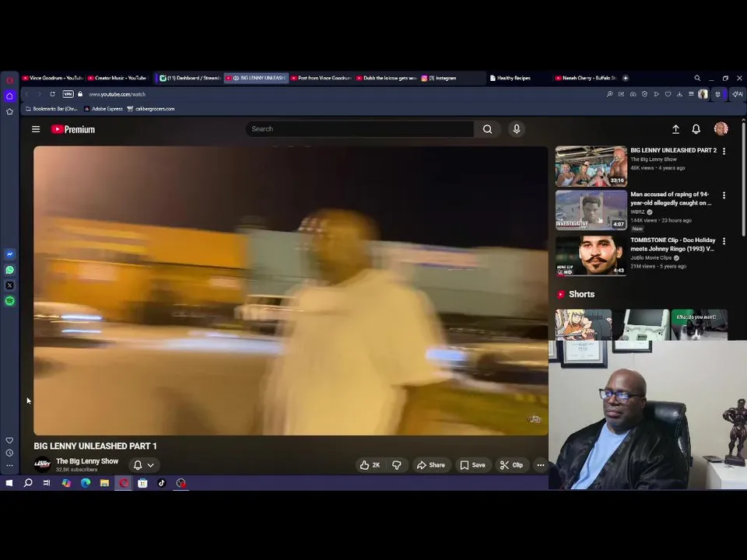747x560 pixels.
Task: Click the YouTube search magnifier button
Action: (x=487, y=129)
